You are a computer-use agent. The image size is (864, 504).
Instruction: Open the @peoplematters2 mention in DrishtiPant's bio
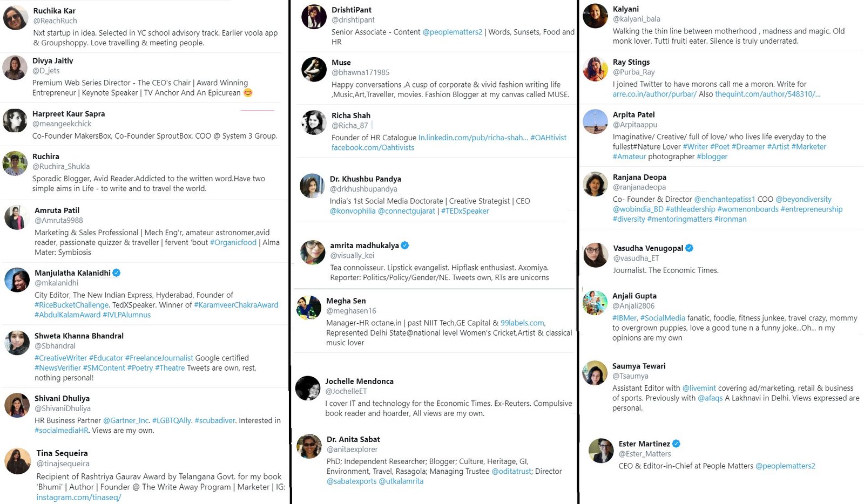[x=452, y=32]
